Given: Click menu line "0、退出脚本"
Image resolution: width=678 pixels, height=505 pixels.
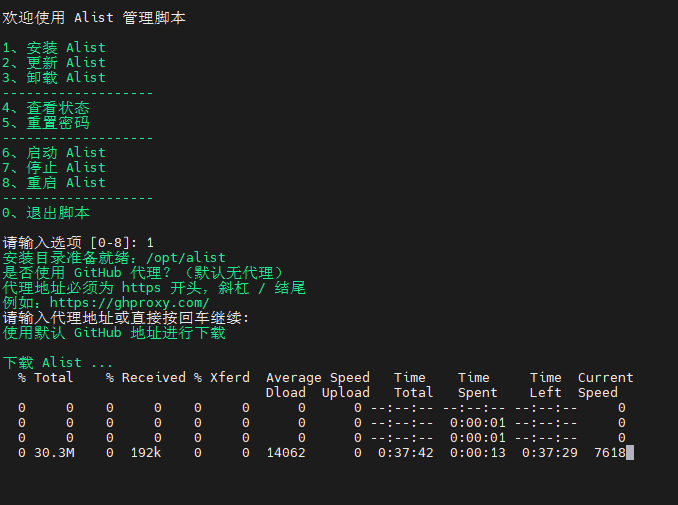Looking at the screenshot, I should [46, 213].
